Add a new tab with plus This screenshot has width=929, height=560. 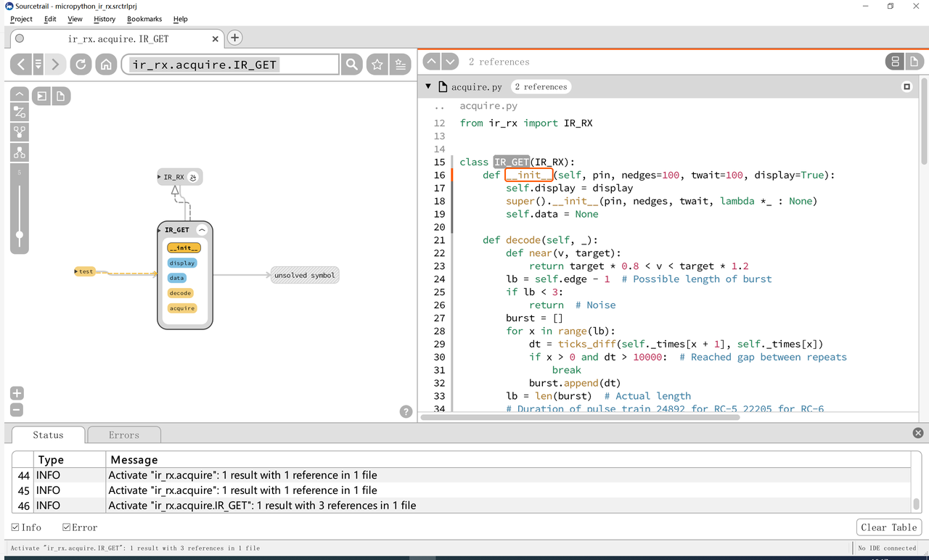[234, 38]
